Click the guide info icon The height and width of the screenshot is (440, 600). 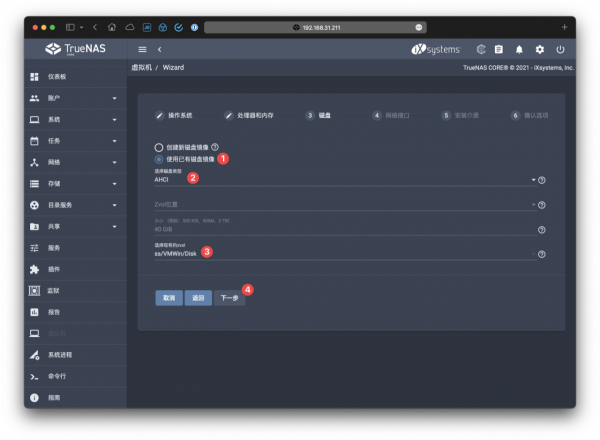click(x=34, y=398)
